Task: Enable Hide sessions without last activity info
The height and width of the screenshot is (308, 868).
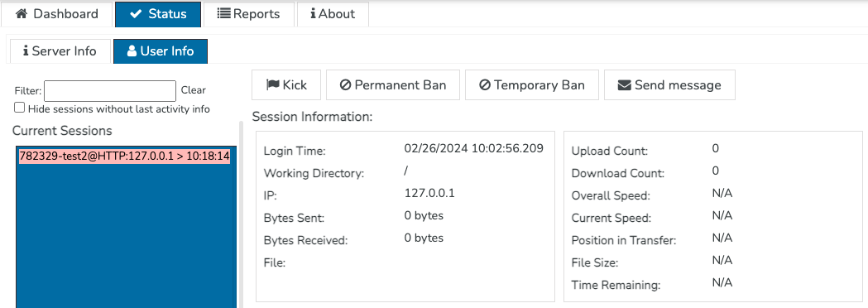Action: coord(19,108)
